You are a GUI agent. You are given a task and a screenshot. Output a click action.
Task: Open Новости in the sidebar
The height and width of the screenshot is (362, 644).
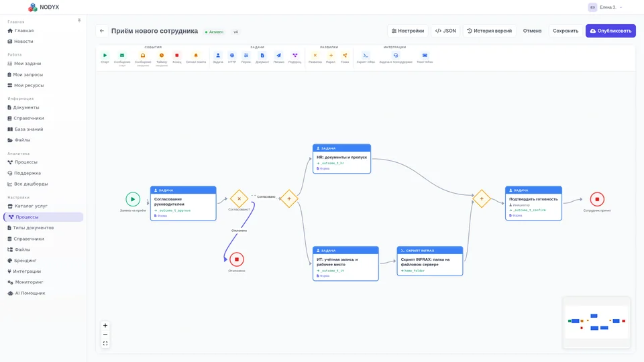43,42
